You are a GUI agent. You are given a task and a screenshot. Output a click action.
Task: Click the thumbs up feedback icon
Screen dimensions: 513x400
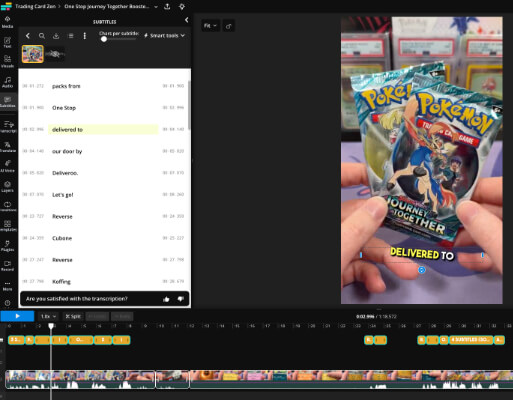[166, 299]
